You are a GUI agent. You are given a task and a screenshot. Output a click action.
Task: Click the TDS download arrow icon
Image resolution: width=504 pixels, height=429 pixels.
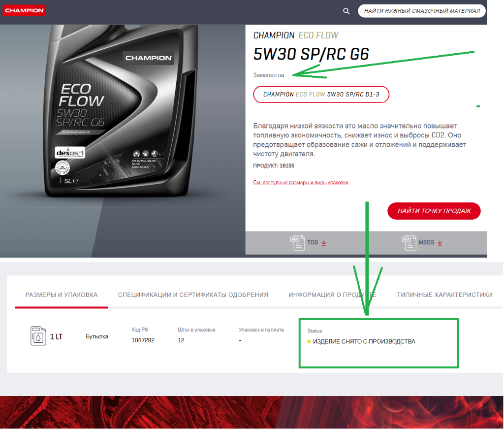pos(324,243)
